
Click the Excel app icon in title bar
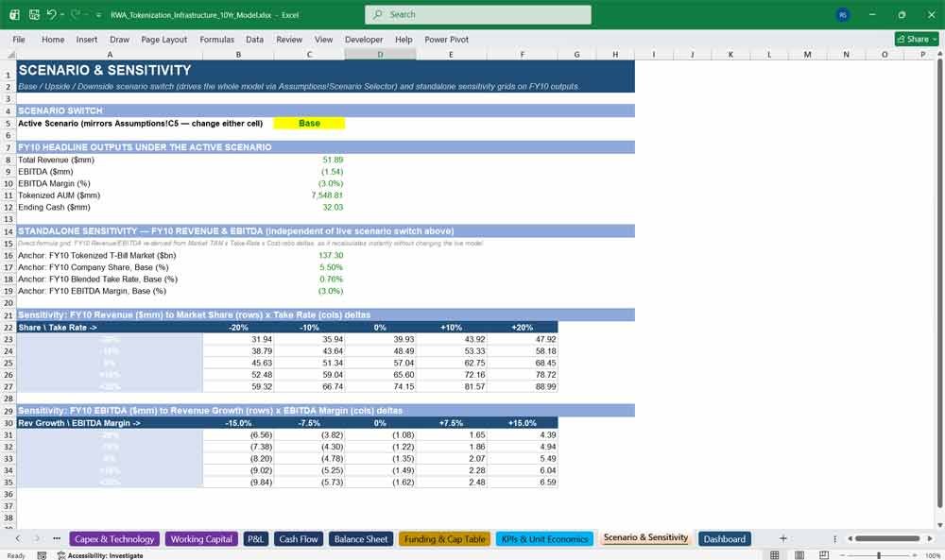pyautogui.click(x=14, y=14)
